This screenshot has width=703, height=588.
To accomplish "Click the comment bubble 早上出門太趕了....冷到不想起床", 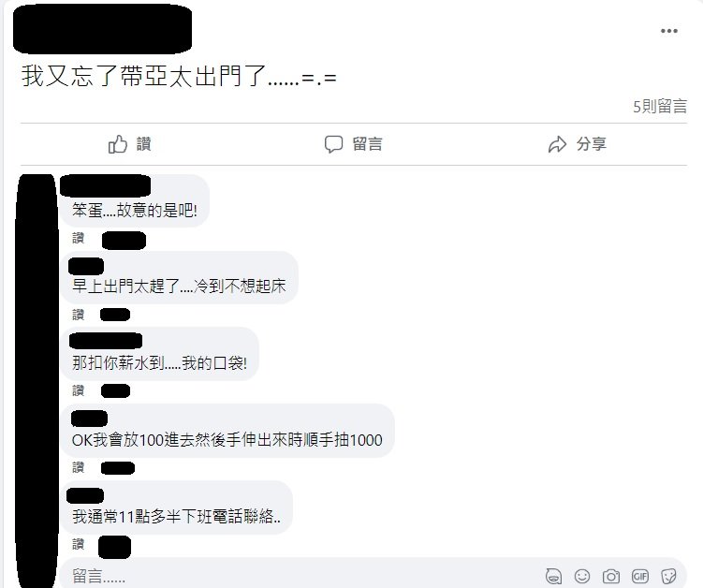I will 180,278.
